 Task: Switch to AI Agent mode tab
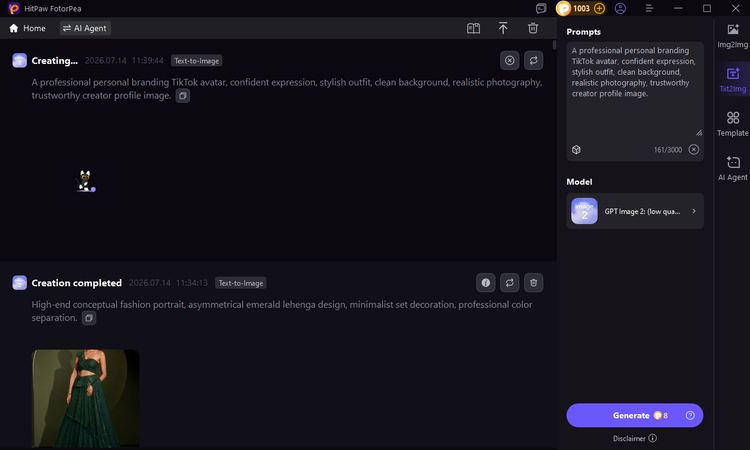click(x=85, y=28)
